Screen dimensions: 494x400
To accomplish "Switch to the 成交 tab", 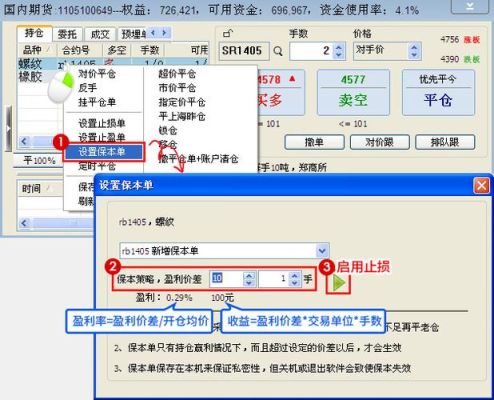I will tap(100, 34).
